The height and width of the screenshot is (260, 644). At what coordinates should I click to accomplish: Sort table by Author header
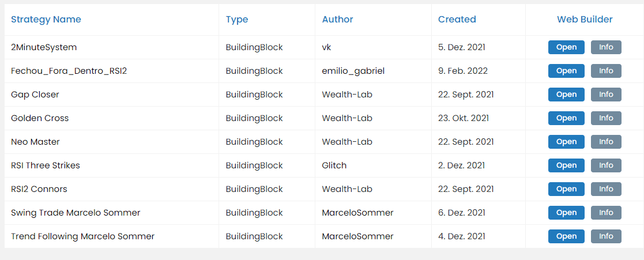coord(338,19)
